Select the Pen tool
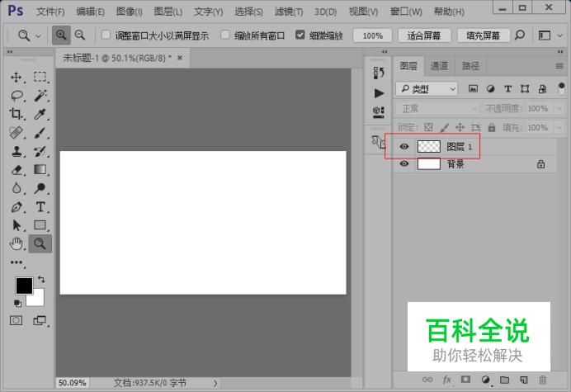The image size is (571, 392). [x=16, y=207]
